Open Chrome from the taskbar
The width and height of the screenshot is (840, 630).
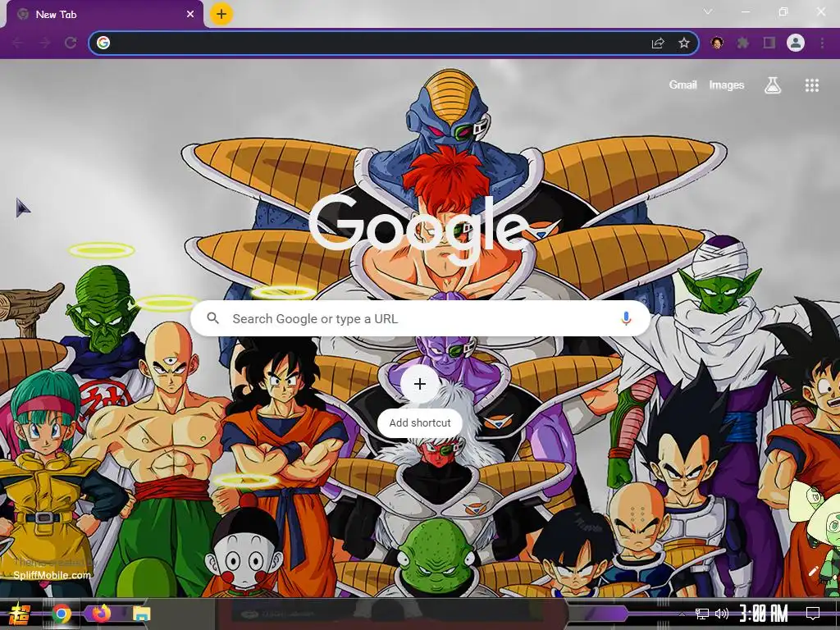coord(62,614)
